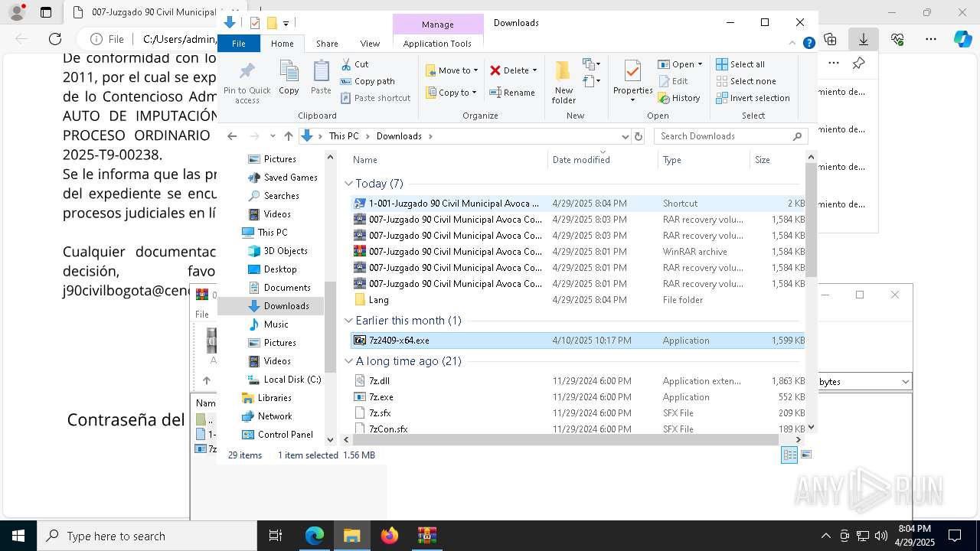Click Paste shortcut in ribbon

(375, 98)
